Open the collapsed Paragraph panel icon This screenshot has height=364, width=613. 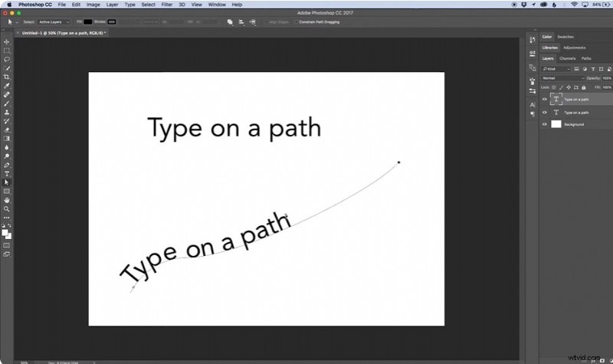[532, 113]
